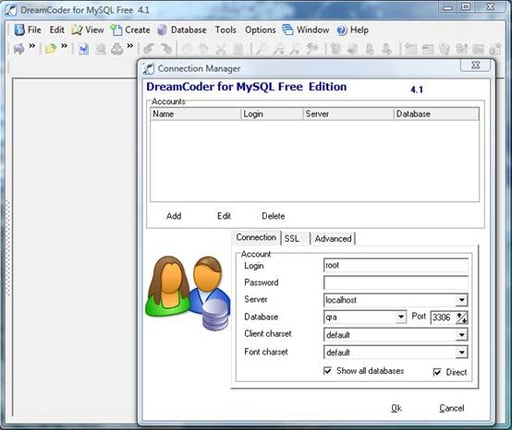Image resolution: width=512 pixels, height=430 pixels.
Task: Click the Connection Manager title bar icon
Action: click(x=149, y=69)
